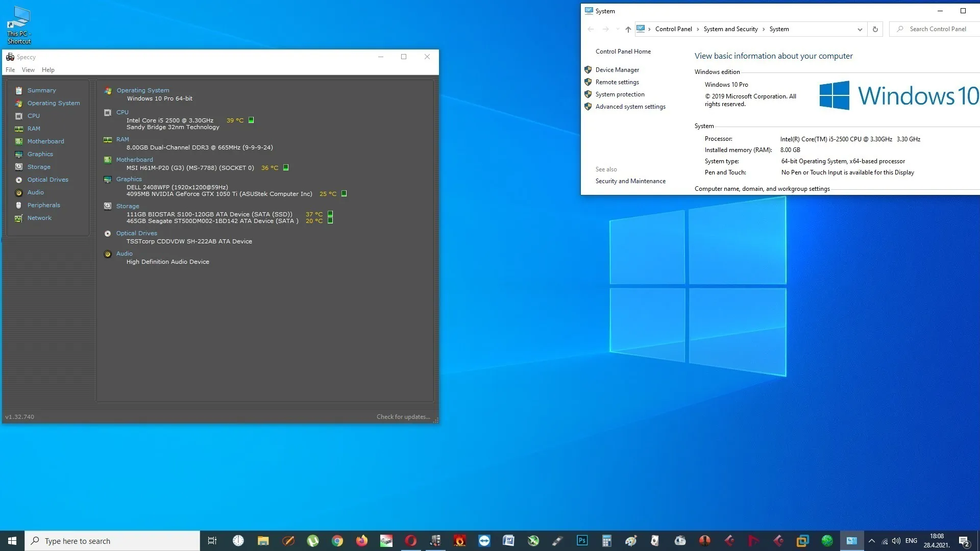
Task: Click the MSI H61M-P20 motherboard text
Action: point(190,168)
